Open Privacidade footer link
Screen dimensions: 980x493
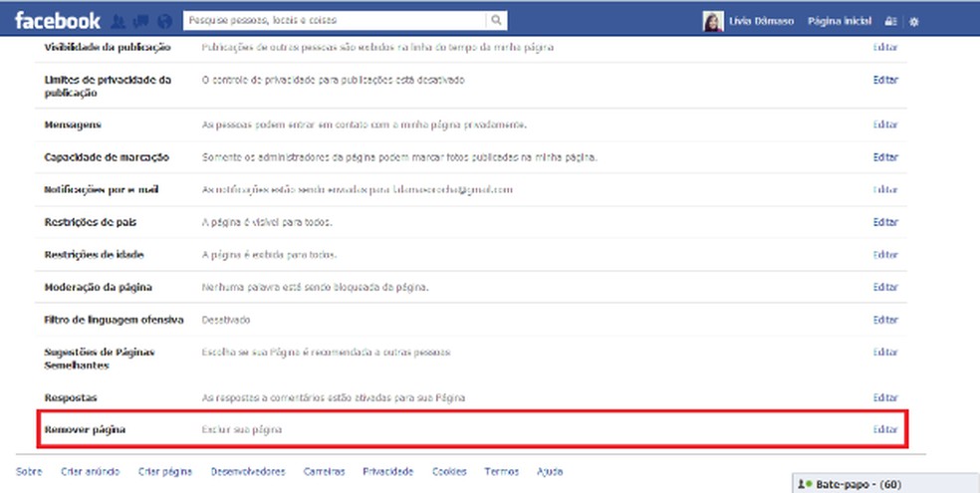(388, 472)
